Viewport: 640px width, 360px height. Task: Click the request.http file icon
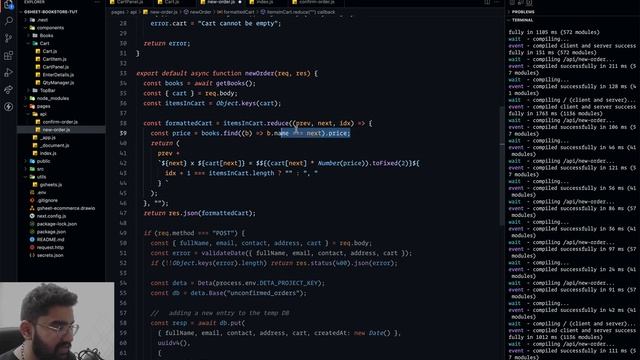coord(32,247)
